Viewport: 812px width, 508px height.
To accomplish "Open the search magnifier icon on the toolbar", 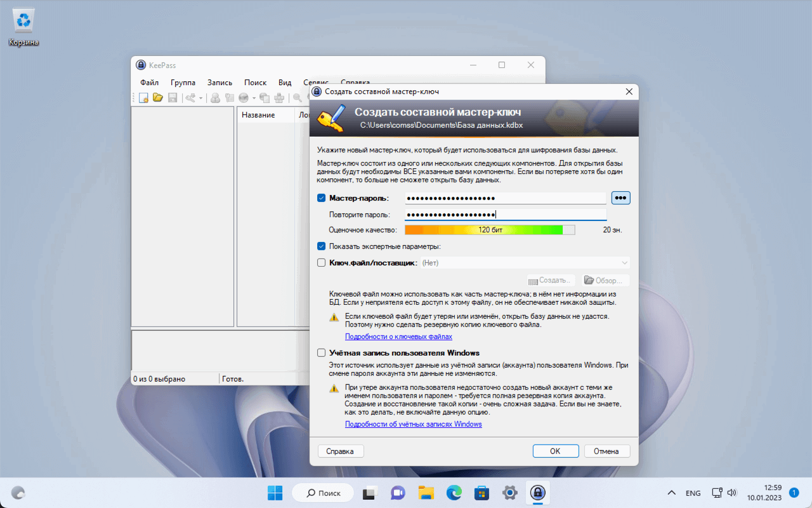I will (298, 98).
